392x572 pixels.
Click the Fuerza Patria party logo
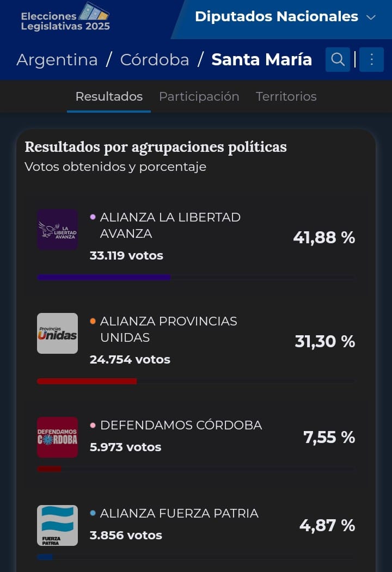(x=57, y=525)
